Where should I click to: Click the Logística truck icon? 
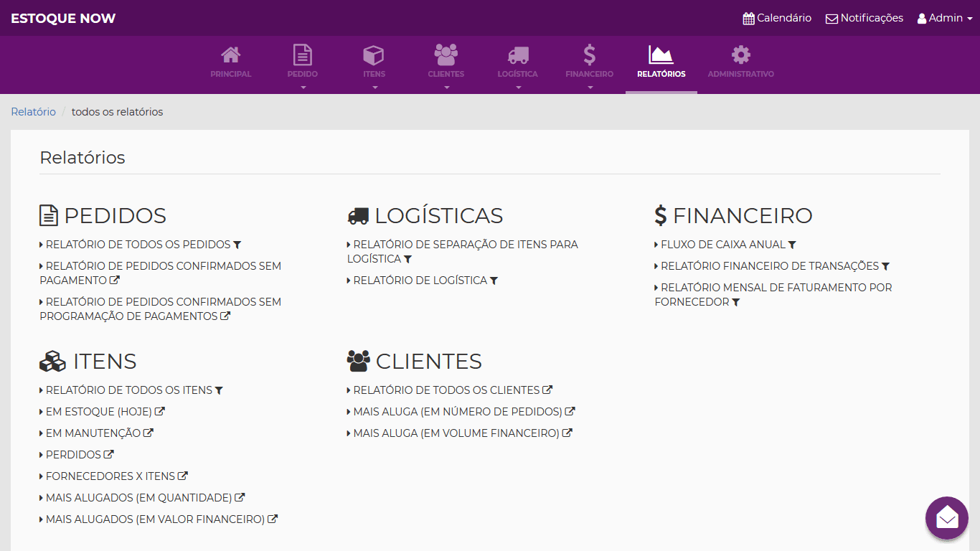518,55
